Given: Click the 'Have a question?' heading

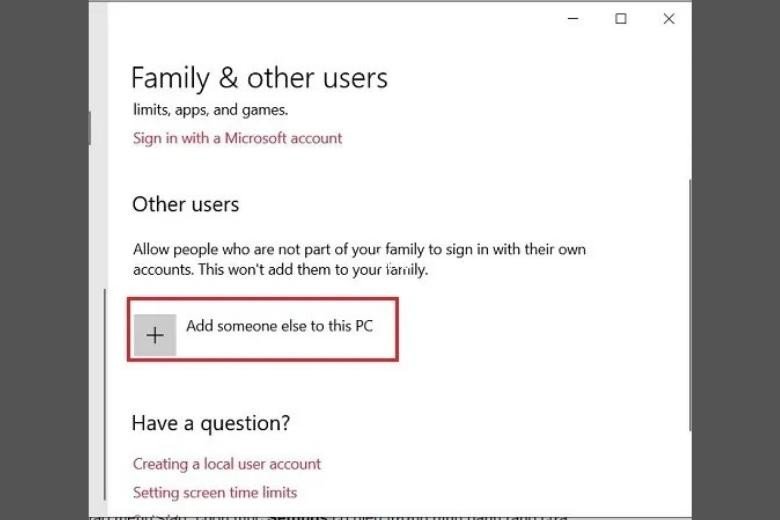Looking at the screenshot, I should tap(211, 424).
